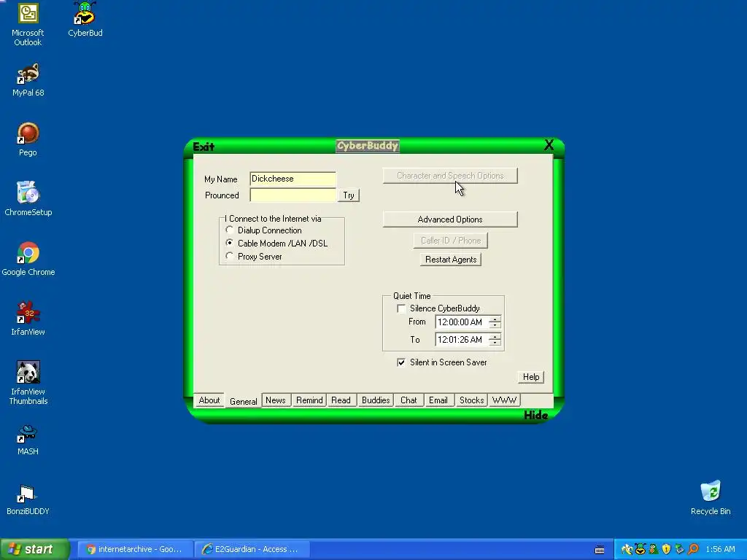Select the Pego desktop shortcut

coord(28,139)
